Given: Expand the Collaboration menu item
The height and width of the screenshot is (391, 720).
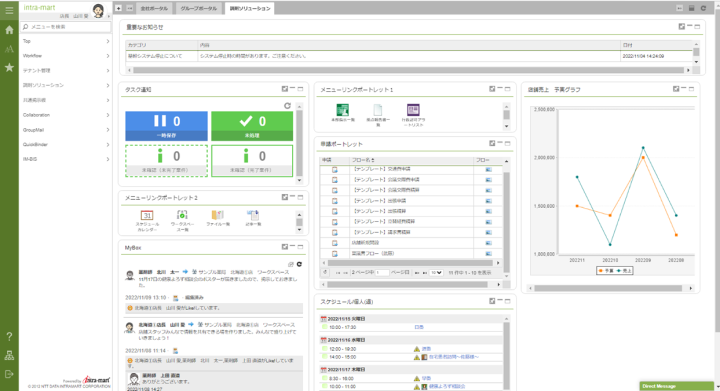Looking at the screenshot, I should point(66,115).
